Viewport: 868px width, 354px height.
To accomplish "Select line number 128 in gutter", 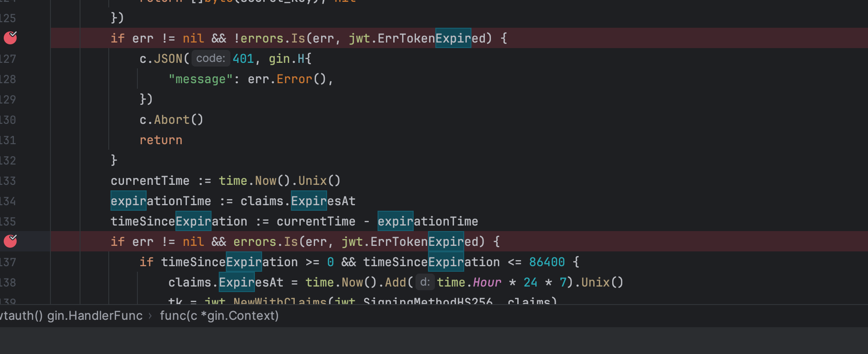I will (x=8, y=79).
